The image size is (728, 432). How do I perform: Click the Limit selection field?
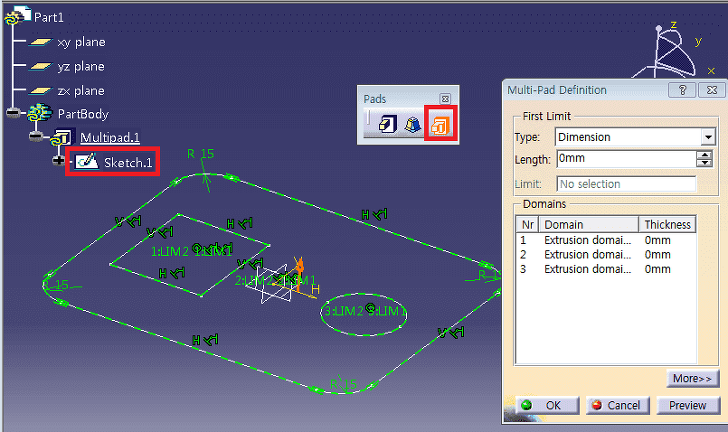click(626, 184)
